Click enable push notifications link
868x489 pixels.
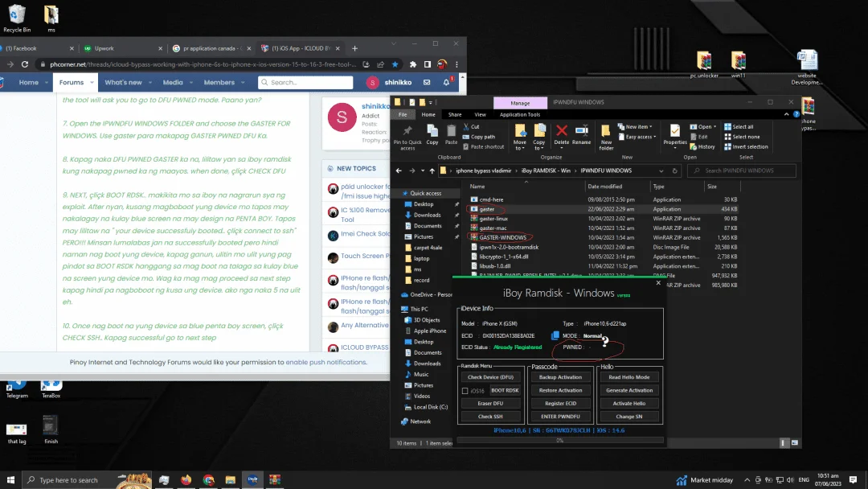click(325, 362)
